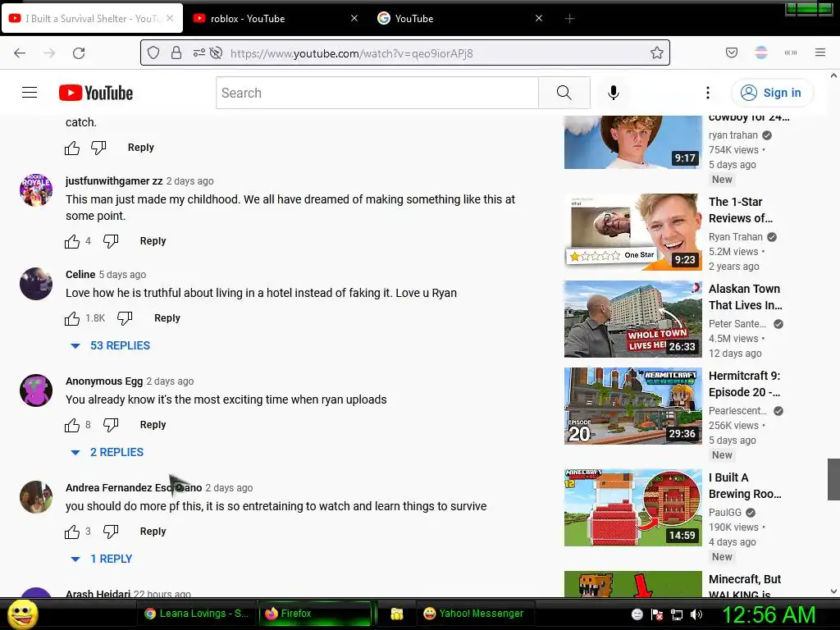Viewport: 840px width, 630px height.
Task: Click the shield tracking protection icon
Action: coord(153,53)
